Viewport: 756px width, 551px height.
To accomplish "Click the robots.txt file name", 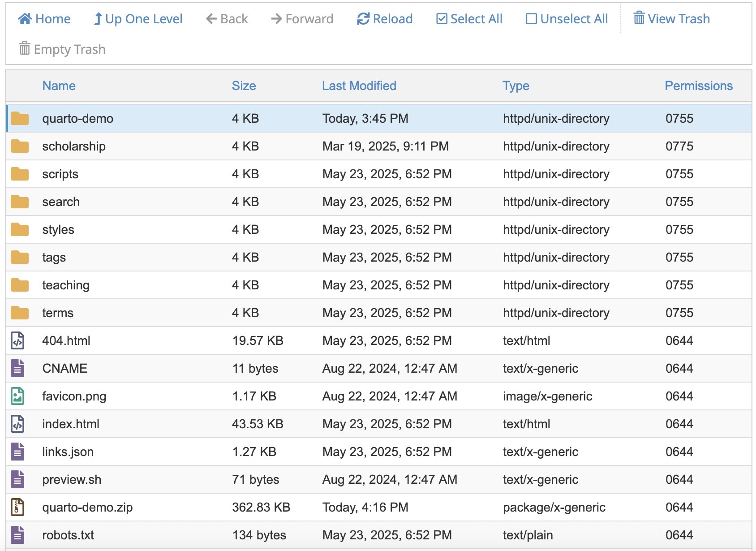I will pyautogui.click(x=68, y=535).
